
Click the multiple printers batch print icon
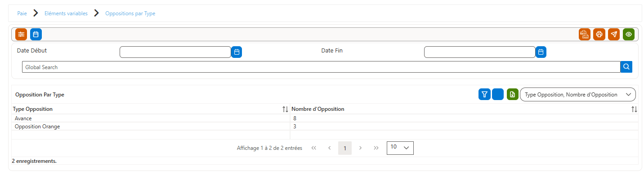coord(585,34)
